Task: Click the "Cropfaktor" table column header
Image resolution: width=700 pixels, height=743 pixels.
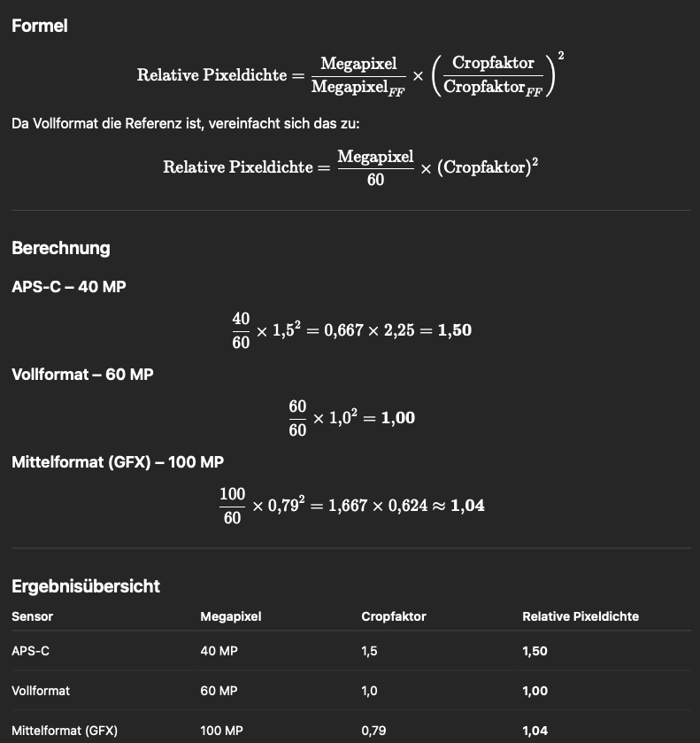Action: coord(394,616)
